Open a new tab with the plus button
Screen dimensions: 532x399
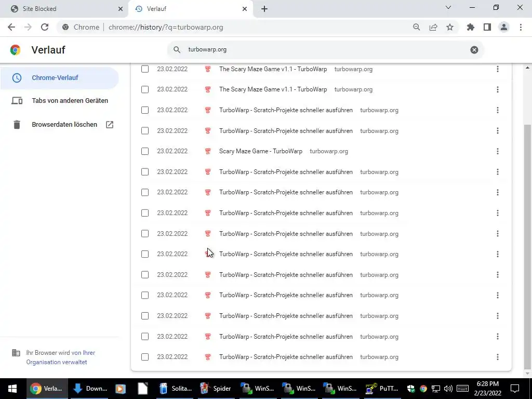pos(264,9)
